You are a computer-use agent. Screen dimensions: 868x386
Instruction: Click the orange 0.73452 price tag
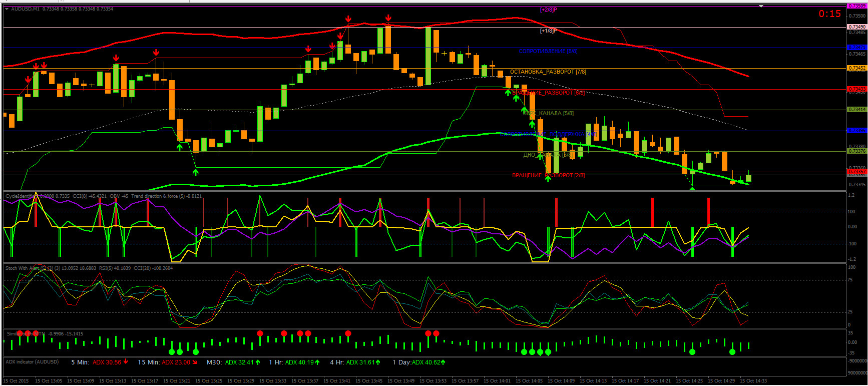pos(857,68)
